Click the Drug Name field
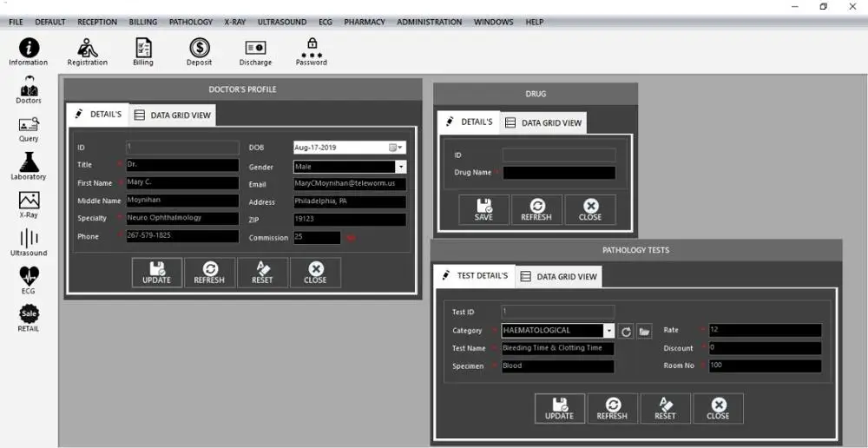Image resolution: width=868 pixels, height=448 pixels. click(559, 173)
